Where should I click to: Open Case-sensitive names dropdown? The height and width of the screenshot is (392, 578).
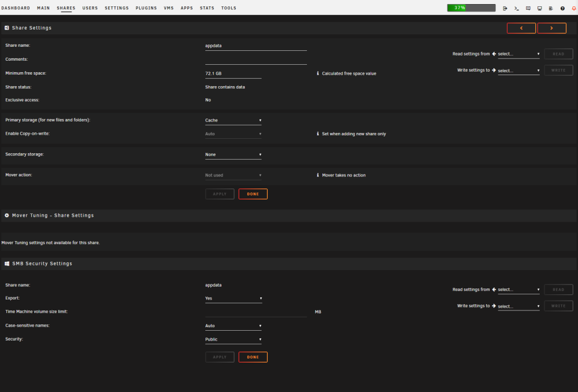click(234, 326)
